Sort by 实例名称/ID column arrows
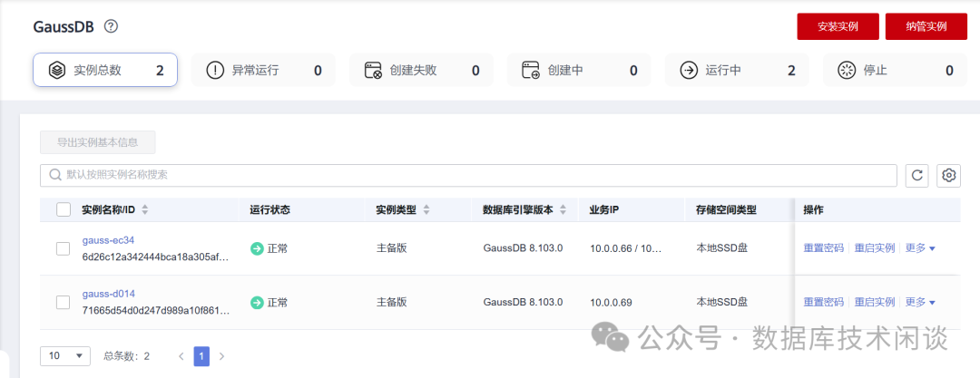The height and width of the screenshot is (378, 980). [x=145, y=210]
